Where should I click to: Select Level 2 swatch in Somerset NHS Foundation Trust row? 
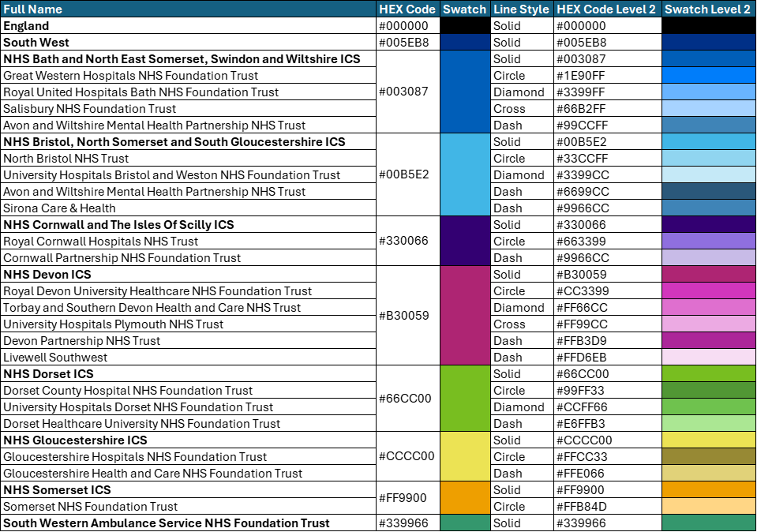click(708, 507)
